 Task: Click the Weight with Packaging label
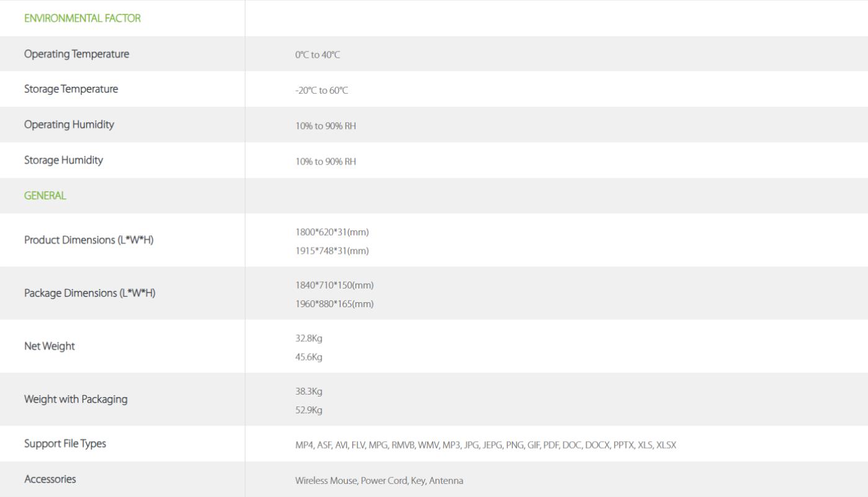click(76, 399)
